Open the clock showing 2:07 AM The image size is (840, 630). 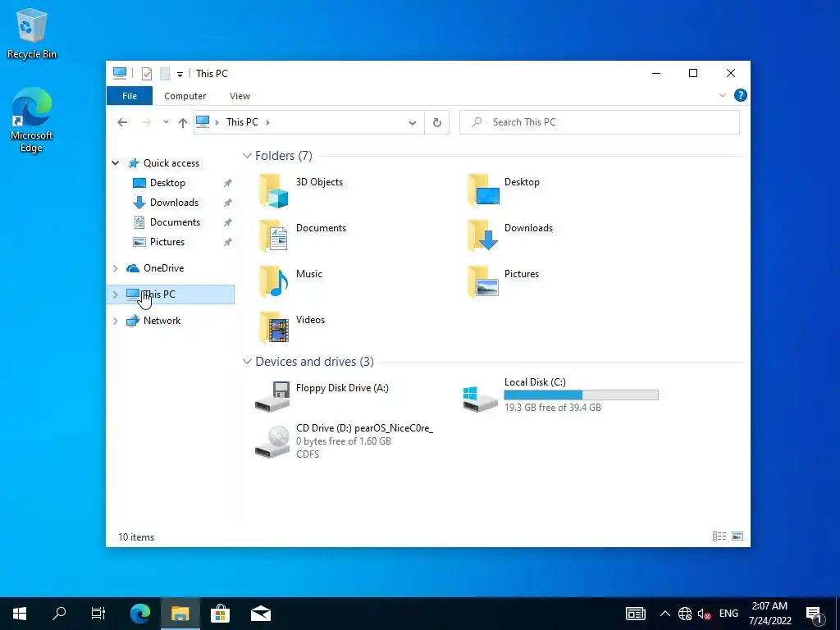[x=769, y=614]
